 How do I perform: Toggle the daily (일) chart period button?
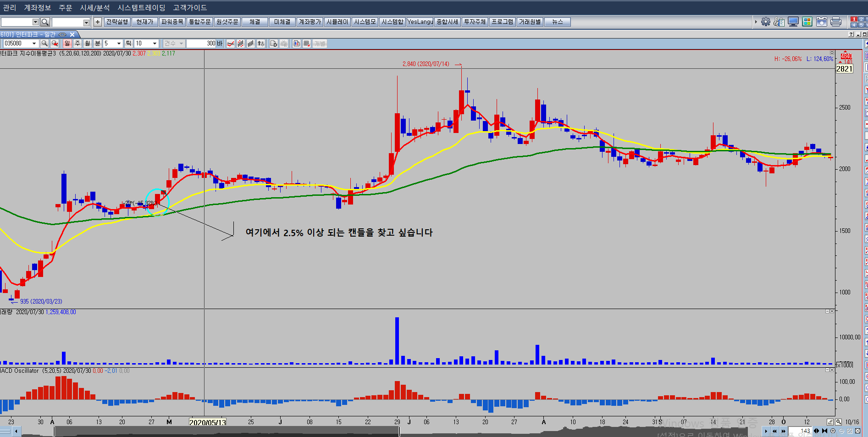67,43
